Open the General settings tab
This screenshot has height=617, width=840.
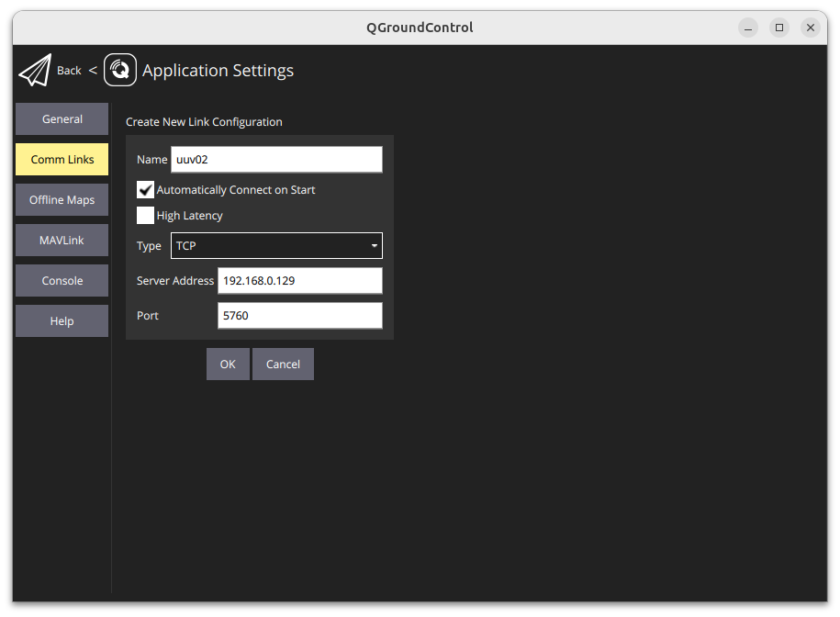coord(62,119)
